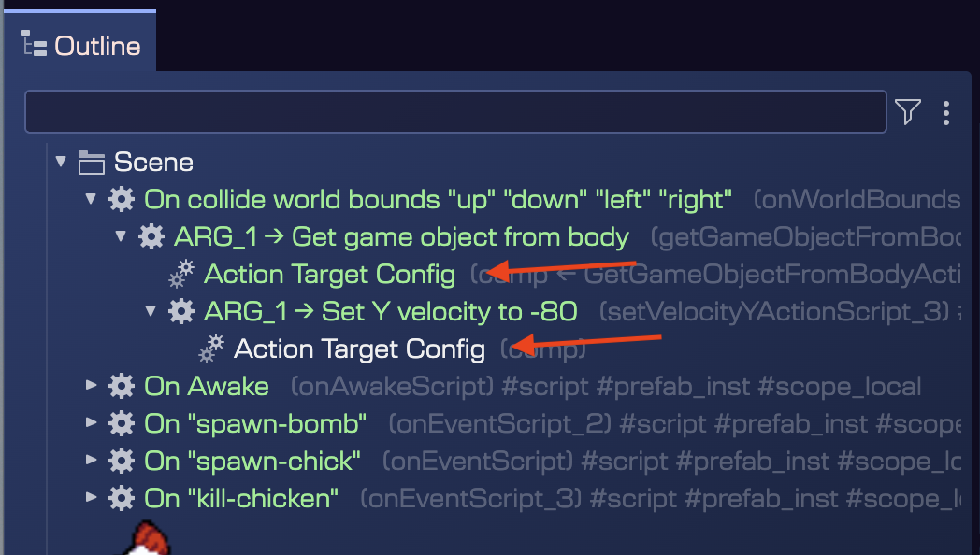
Task: Click the gear icon beside "Get game object from body"
Action: [x=151, y=236]
